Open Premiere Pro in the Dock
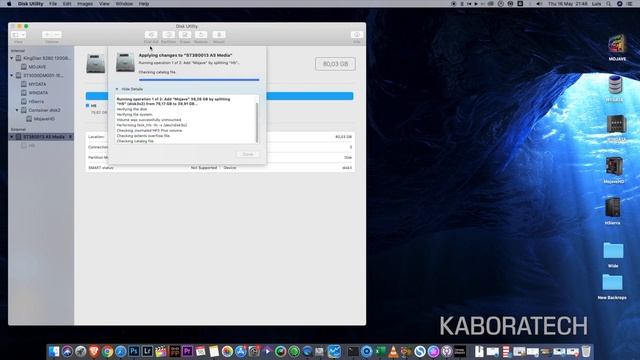 [x=187, y=351]
